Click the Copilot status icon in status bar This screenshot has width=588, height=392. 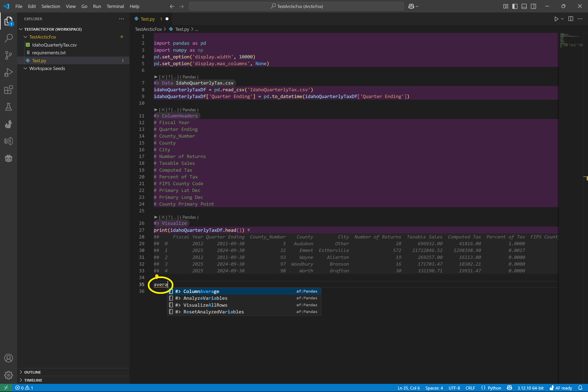[510, 388]
